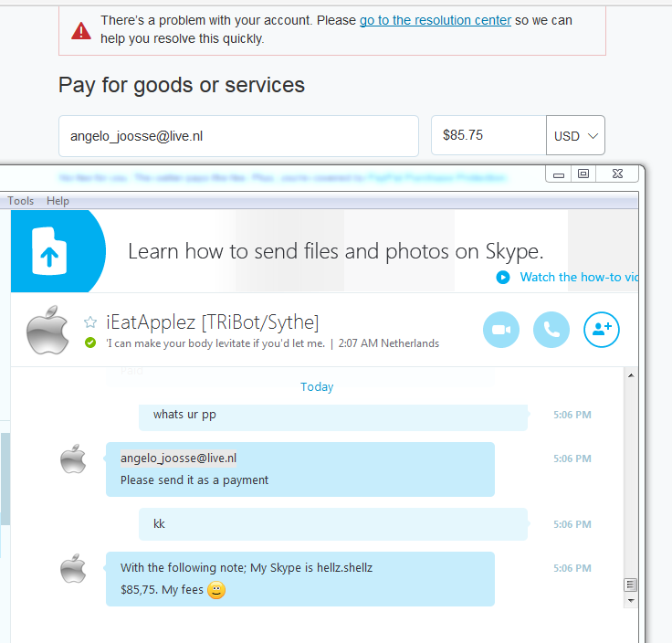This screenshot has width=672, height=643.
Task: Click the smiley emoticon in the last message
Action: click(x=216, y=590)
